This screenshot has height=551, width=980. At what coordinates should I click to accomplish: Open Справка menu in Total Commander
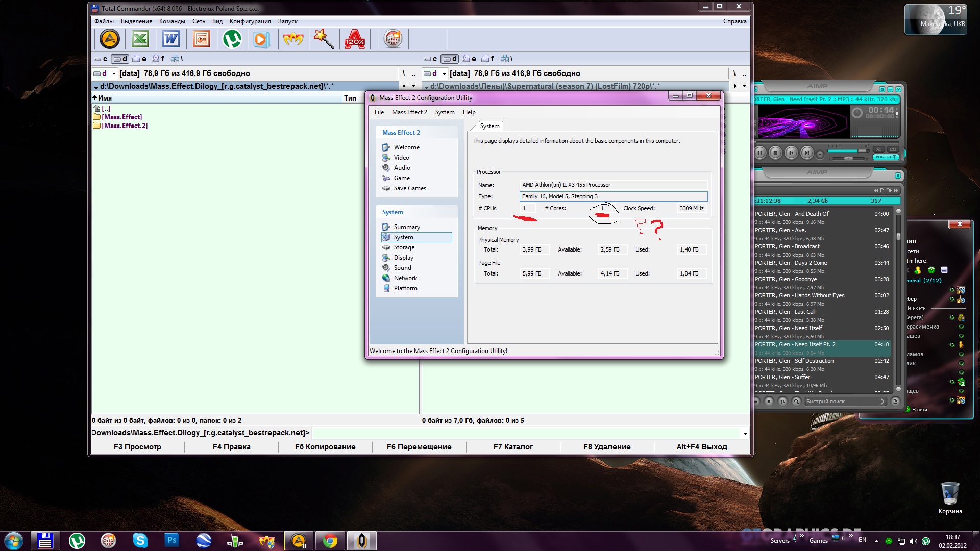coord(734,21)
